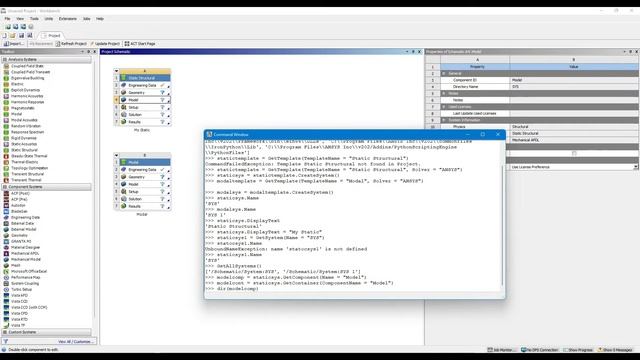Collapse the System Information section
Viewport: 640px width, 360px height.
(x=444, y=120)
